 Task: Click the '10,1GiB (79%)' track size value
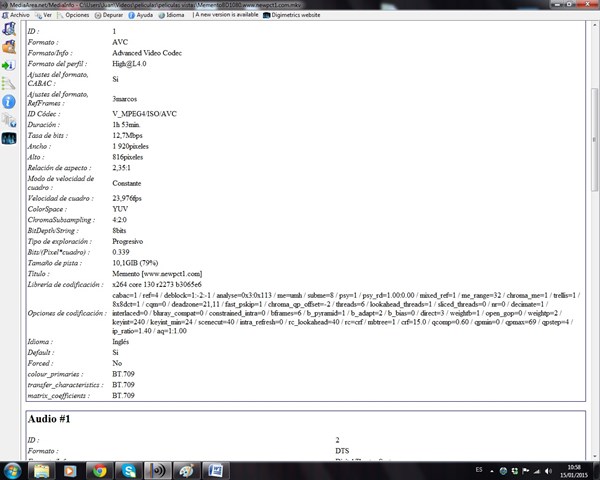[x=135, y=263]
